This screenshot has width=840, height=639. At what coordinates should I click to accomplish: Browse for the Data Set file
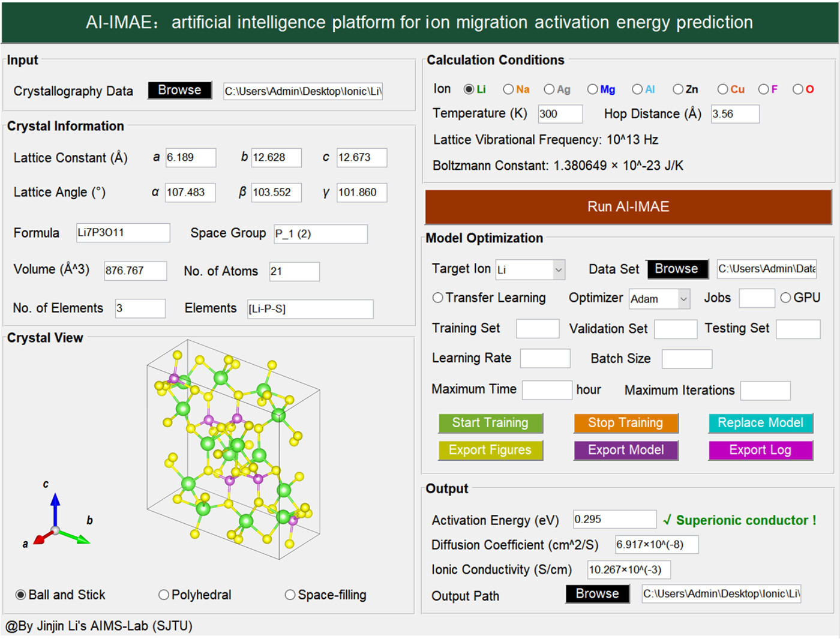coord(677,269)
